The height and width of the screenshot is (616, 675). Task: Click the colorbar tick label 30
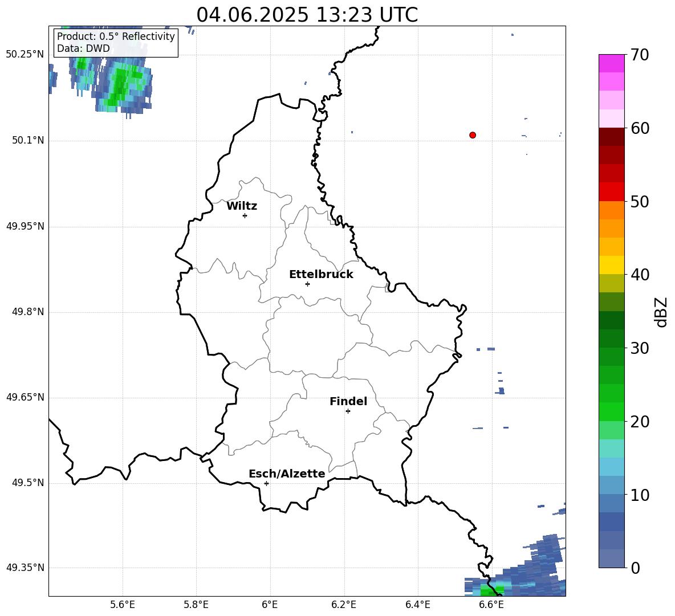tap(640, 348)
